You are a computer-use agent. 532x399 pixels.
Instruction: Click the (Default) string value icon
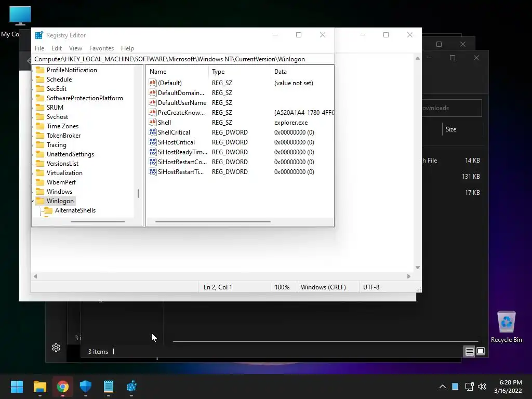(x=153, y=83)
